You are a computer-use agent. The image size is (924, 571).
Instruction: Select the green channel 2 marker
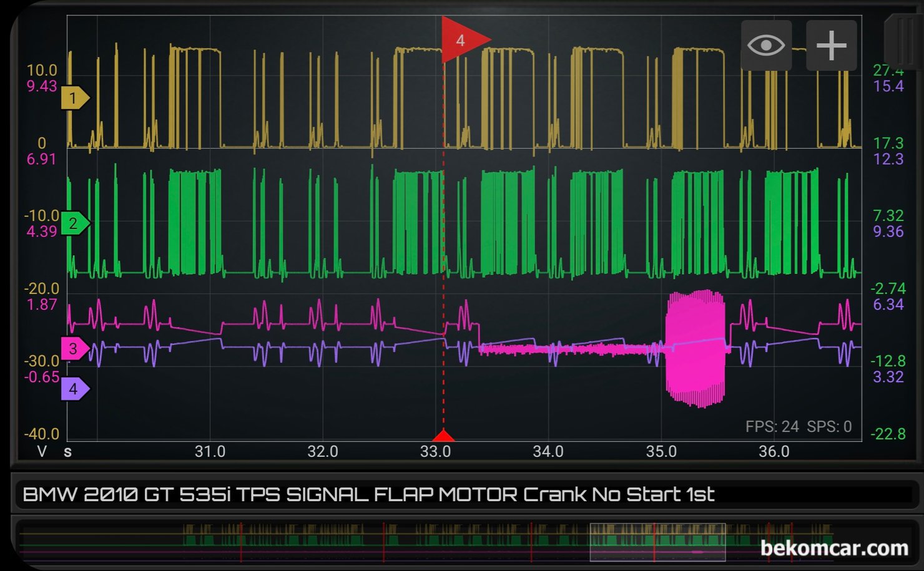click(75, 223)
